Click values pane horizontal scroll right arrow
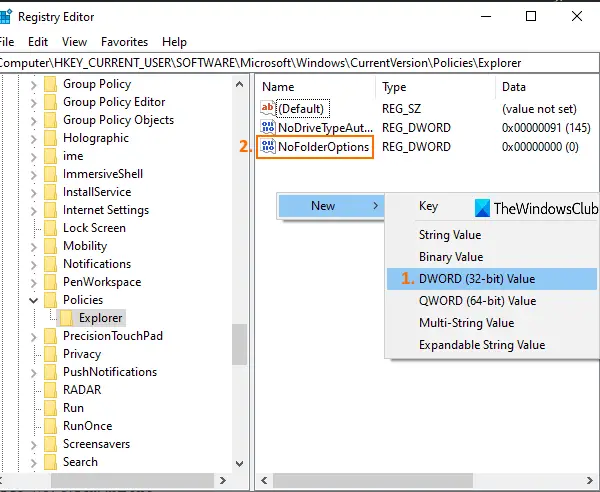600x492 pixels. (590, 480)
